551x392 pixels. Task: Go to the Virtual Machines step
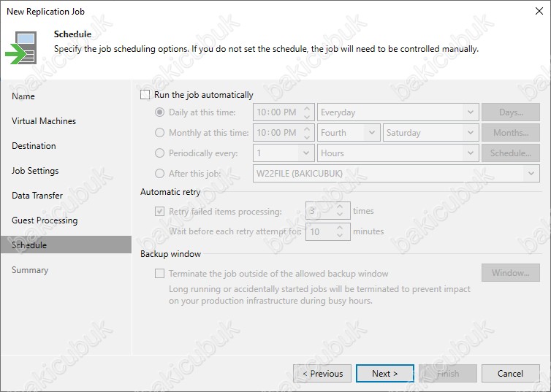tap(44, 121)
